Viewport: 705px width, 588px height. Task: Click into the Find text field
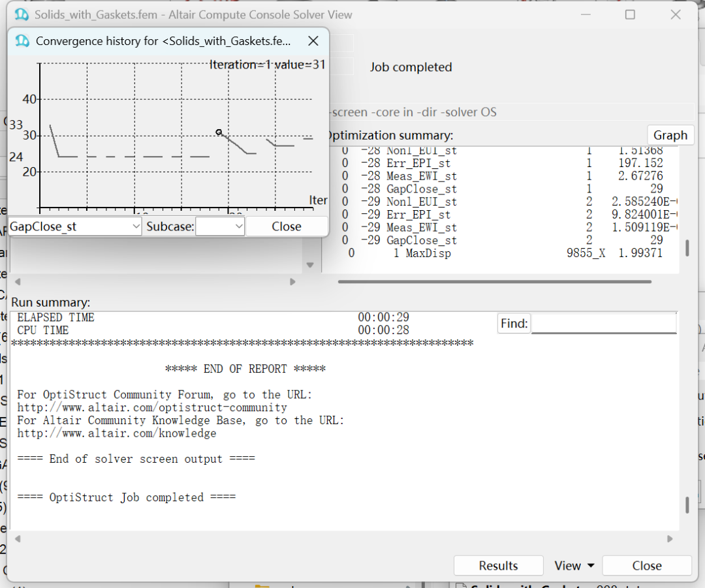click(603, 323)
